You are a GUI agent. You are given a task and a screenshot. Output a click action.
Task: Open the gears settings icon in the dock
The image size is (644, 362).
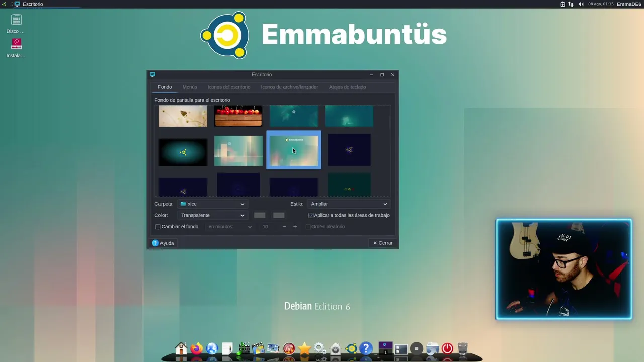(319, 348)
